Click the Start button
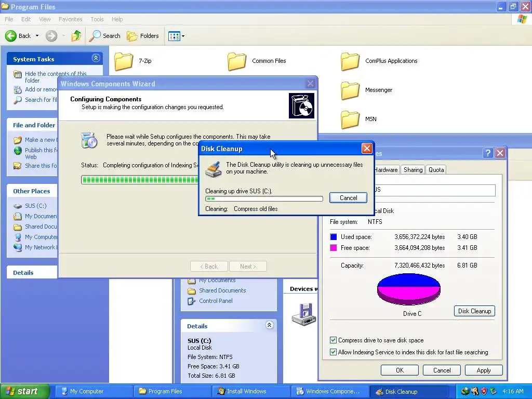Image resolution: width=532 pixels, height=399 pixels. point(25,391)
